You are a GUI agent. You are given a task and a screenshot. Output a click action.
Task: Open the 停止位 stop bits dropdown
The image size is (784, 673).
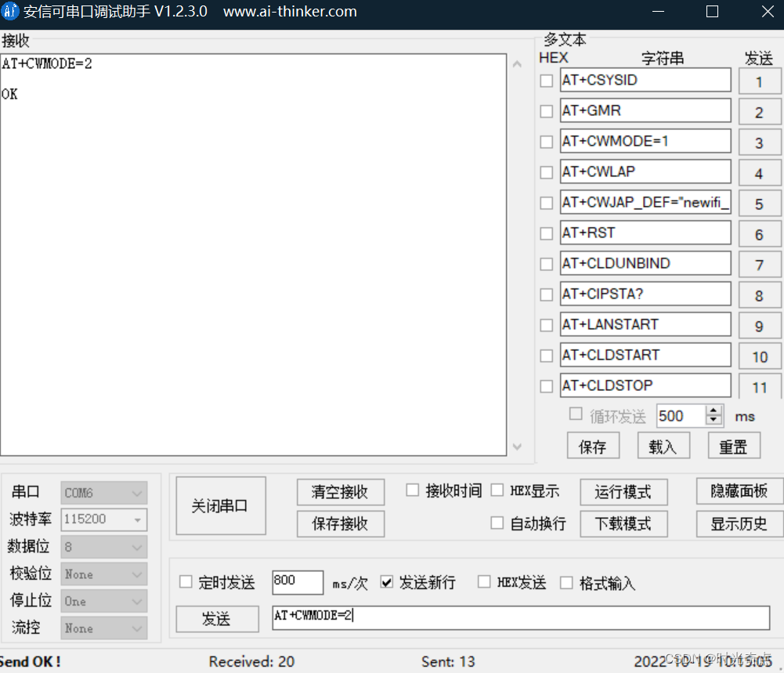(x=104, y=601)
